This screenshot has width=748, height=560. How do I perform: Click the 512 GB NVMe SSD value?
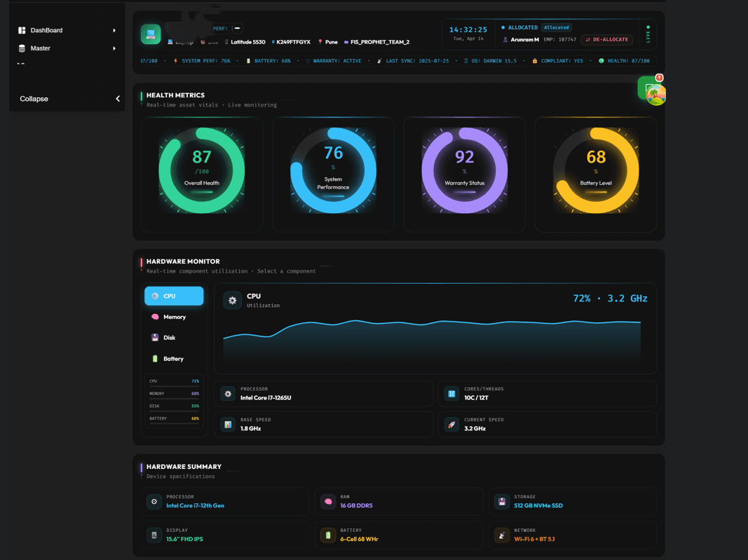pos(538,505)
